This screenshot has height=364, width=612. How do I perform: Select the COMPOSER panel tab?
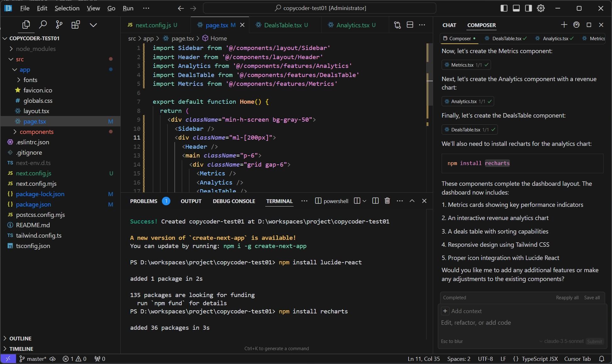(481, 25)
